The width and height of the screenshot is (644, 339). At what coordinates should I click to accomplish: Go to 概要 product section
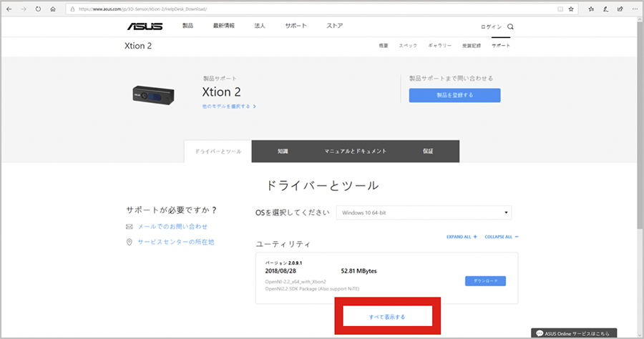[384, 46]
